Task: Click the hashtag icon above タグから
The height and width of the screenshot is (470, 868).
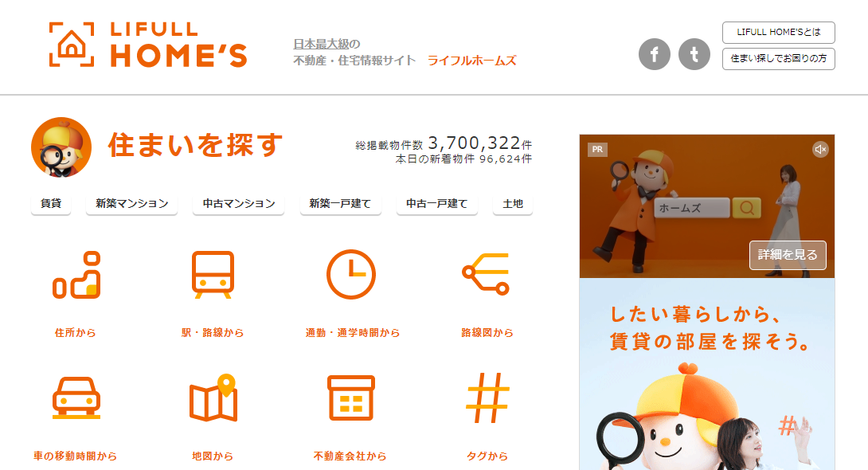Action: click(487, 398)
